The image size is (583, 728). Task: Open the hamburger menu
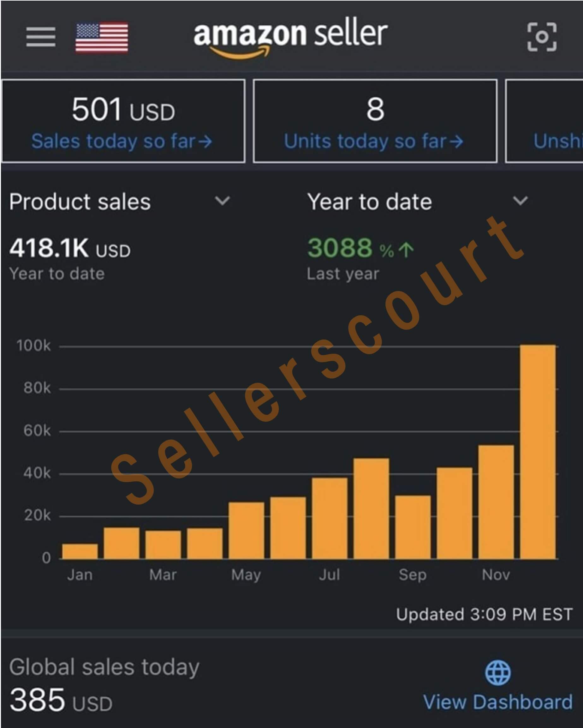click(x=41, y=37)
